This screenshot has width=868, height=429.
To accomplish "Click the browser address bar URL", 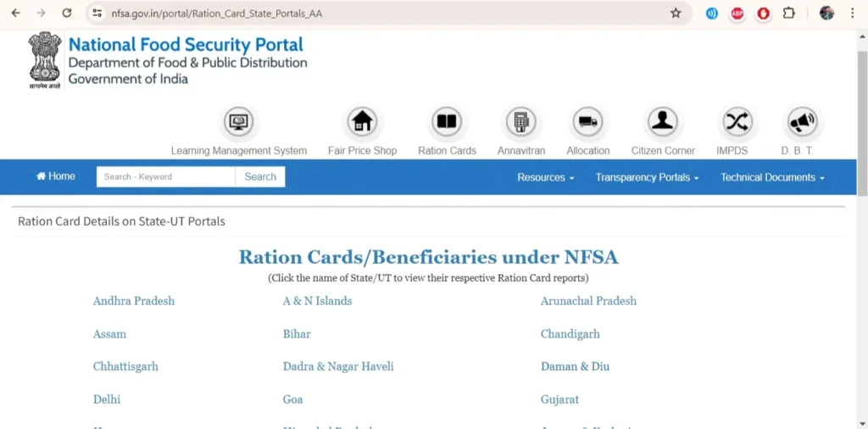I will [x=216, y=14].
